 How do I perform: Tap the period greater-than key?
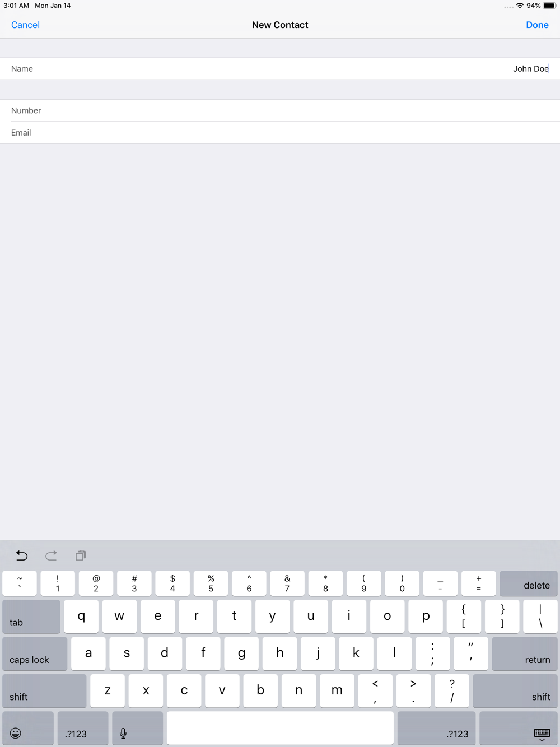coord(413,691)
